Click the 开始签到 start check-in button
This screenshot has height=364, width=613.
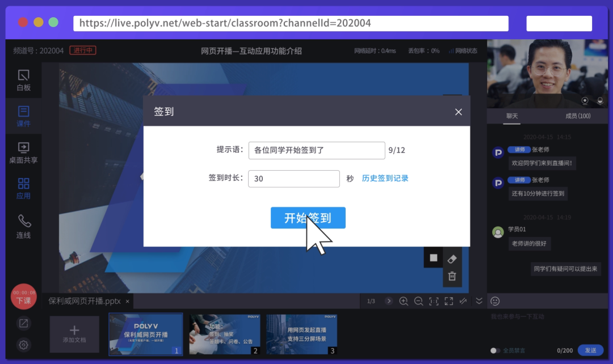tap(308, 218)
